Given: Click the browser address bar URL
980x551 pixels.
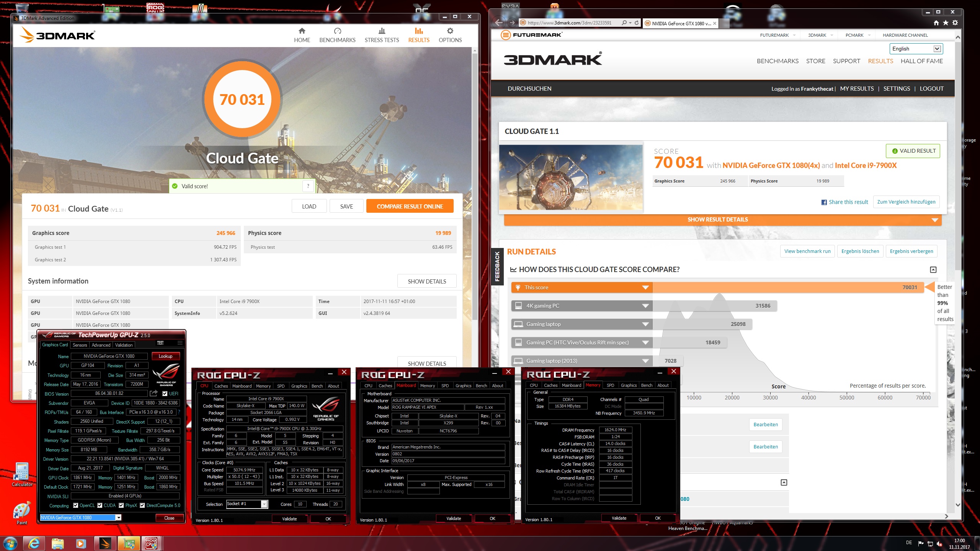Looking at the screenshot, I should (570, 23).
